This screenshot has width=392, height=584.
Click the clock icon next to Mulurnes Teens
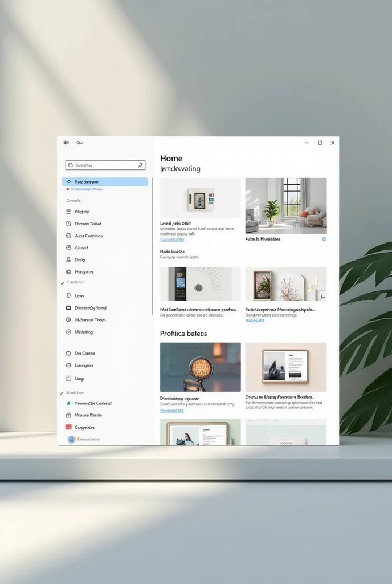click(x=68, y=319)
